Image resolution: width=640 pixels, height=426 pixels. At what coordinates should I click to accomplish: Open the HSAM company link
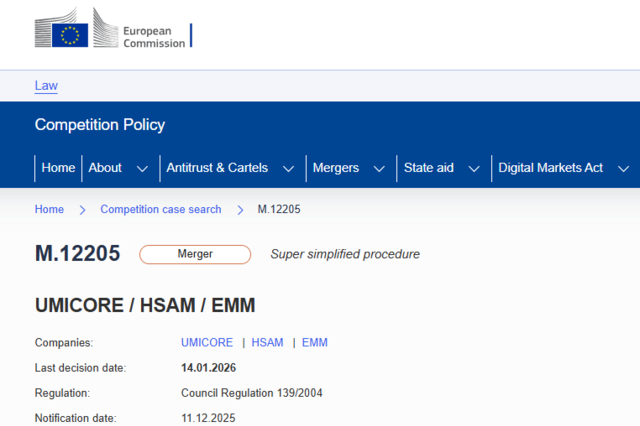point(267,342)
